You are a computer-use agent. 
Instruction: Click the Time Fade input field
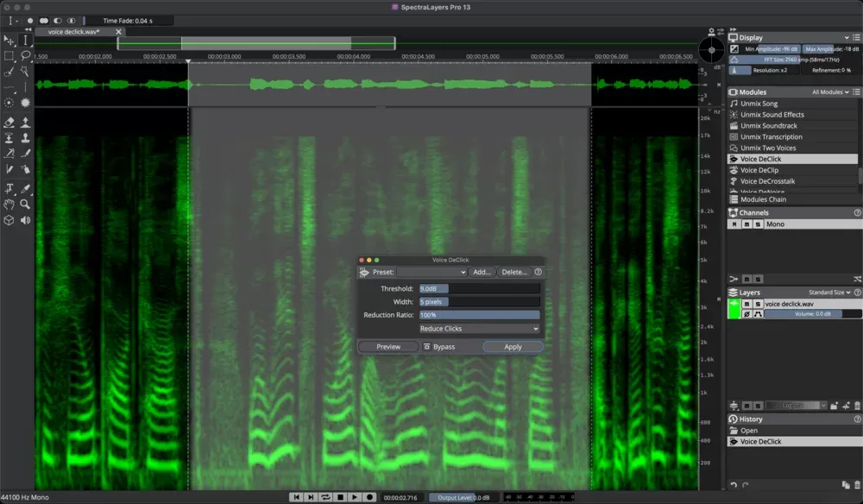[129, 21]
